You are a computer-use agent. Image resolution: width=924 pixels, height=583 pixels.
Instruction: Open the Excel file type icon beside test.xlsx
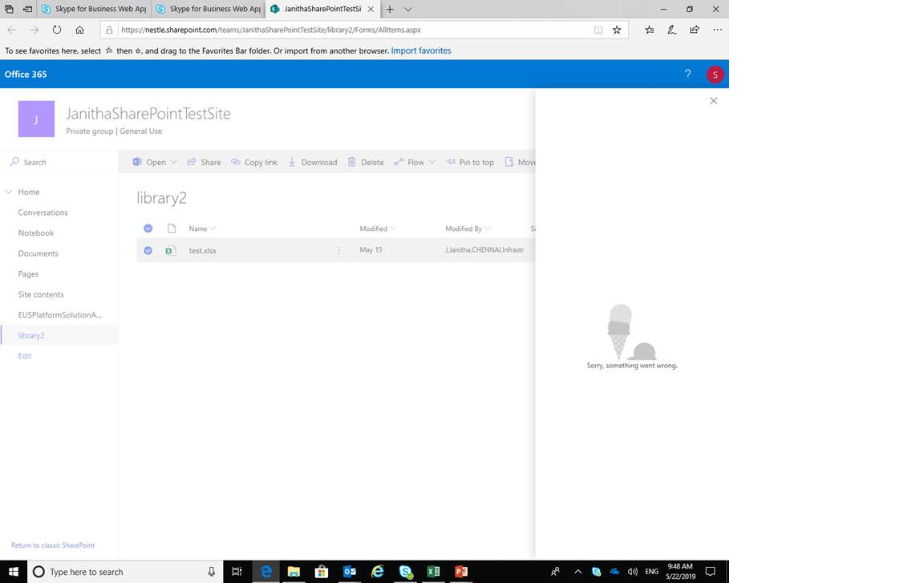tap(170, 250)
